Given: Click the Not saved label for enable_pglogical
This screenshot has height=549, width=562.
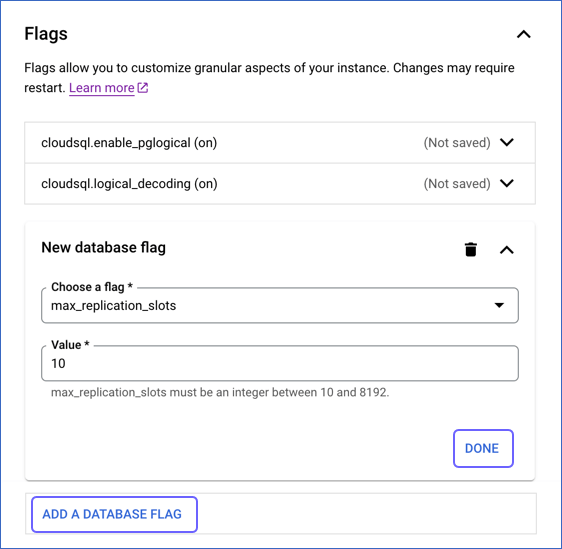Looking at the screenshot, I should [457, 143].
